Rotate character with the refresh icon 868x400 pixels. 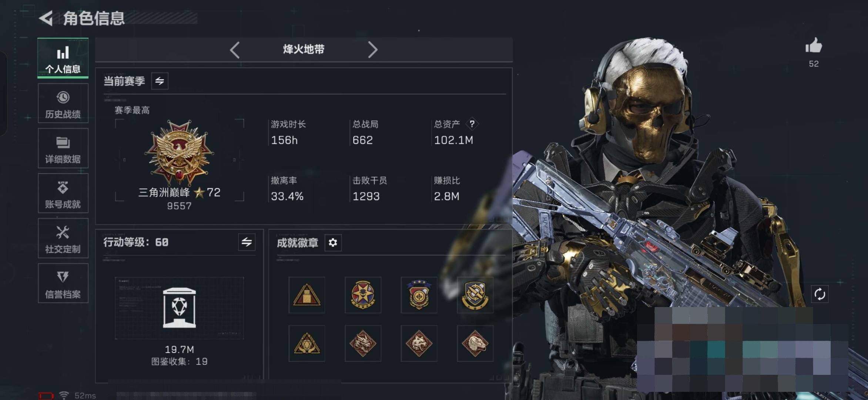point(820,294)
